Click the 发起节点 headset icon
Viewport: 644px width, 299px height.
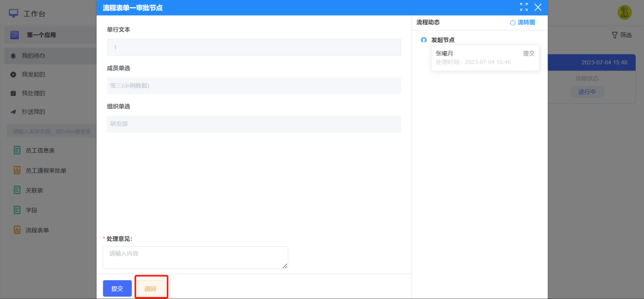click(424, 40)
